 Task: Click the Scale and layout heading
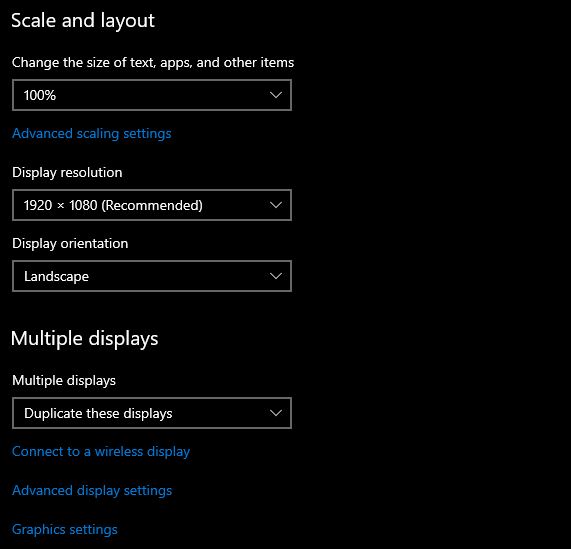[83, 20]
